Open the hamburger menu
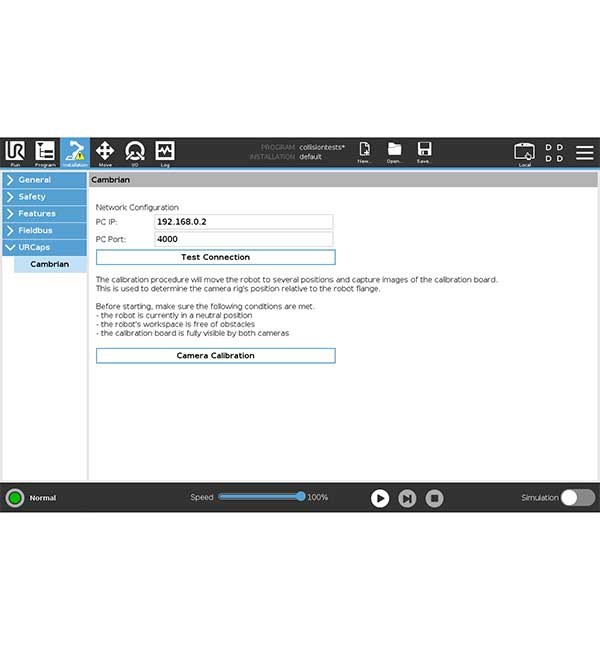This screenshot has width=600, height=650. (585, 153)
